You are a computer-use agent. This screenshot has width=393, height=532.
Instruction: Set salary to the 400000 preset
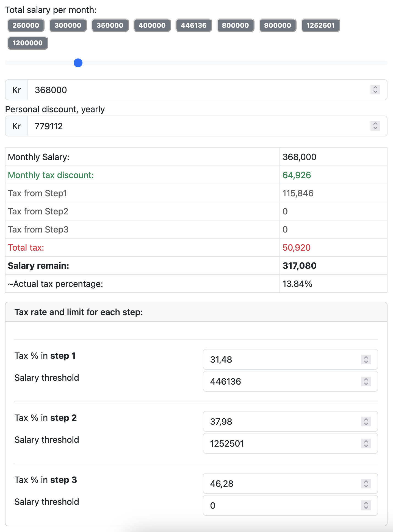pos(152,25)
